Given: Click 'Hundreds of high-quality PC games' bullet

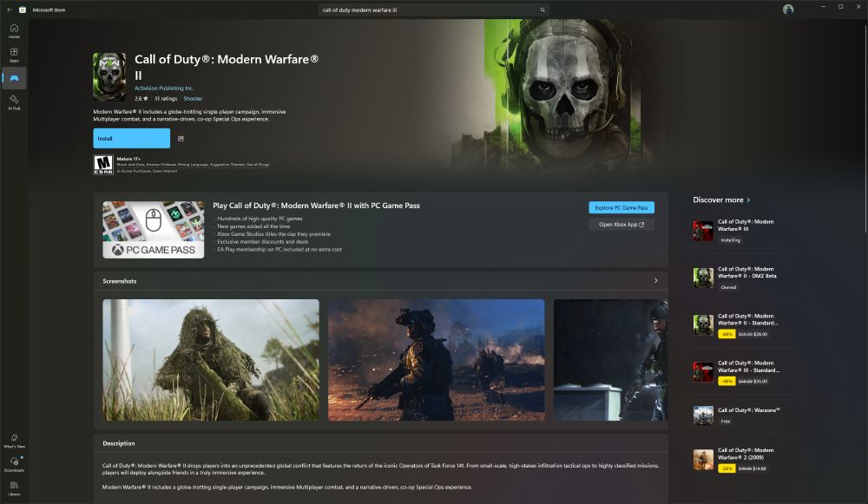Looking at the screenshot, I should (260, 219).
